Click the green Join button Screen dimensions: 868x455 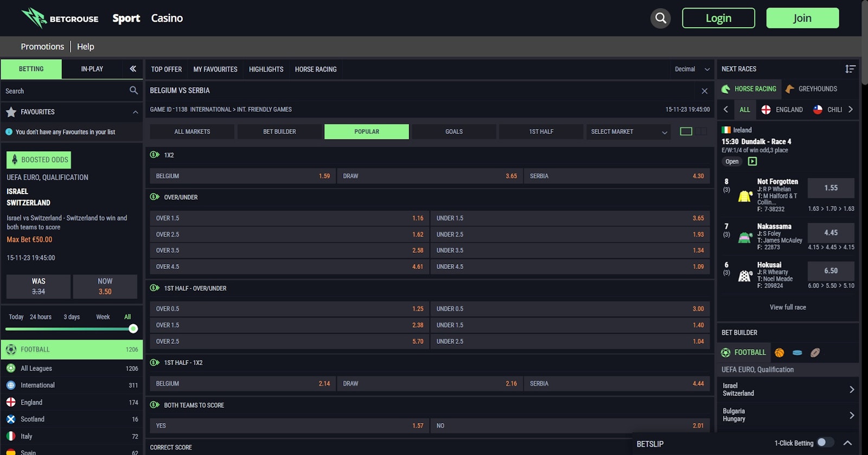click(802, 18)
